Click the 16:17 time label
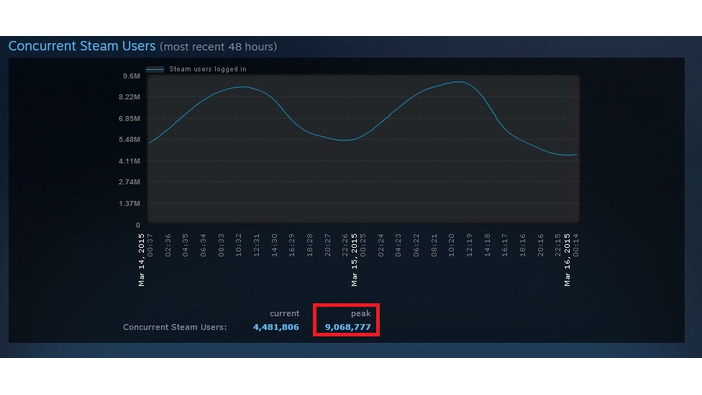Viewport: 702px width, 395px height. tap(505, 245)
